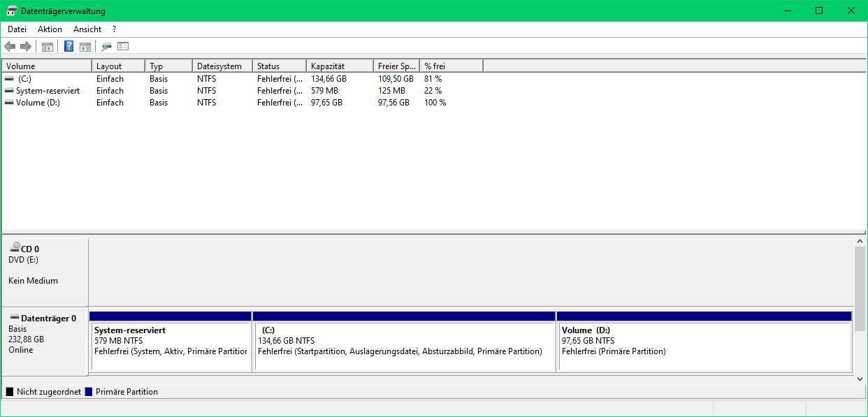Toggle the console tree pane icon
The image size is (868, 417).
point(48,47)
